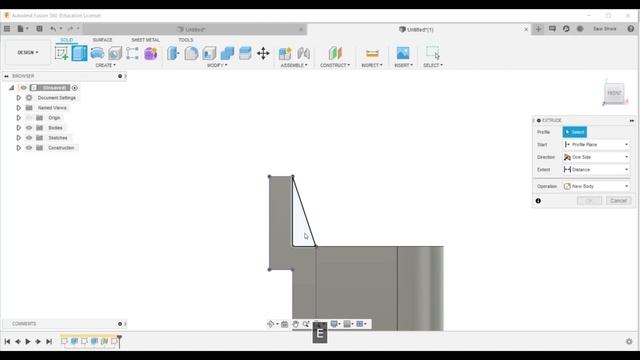Select the Fillet tool icon
The height and width of the screenshot is (360, 640).
pyautogui.click(x=191, y=53)
